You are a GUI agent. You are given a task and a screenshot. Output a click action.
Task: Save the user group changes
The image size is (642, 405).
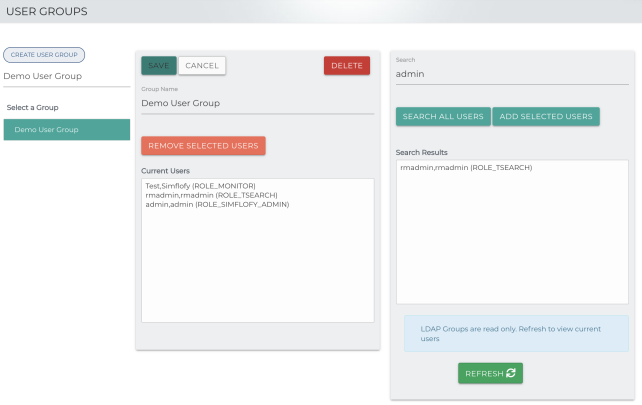coord(159,66)
